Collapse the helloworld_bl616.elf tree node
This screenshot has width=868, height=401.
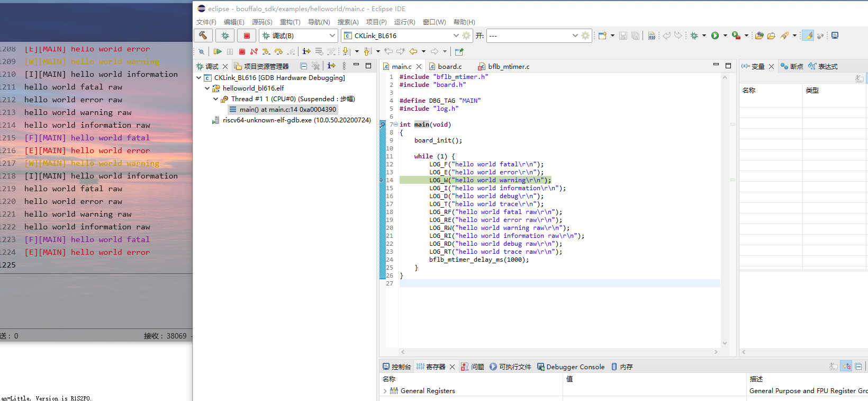[207, 88]
